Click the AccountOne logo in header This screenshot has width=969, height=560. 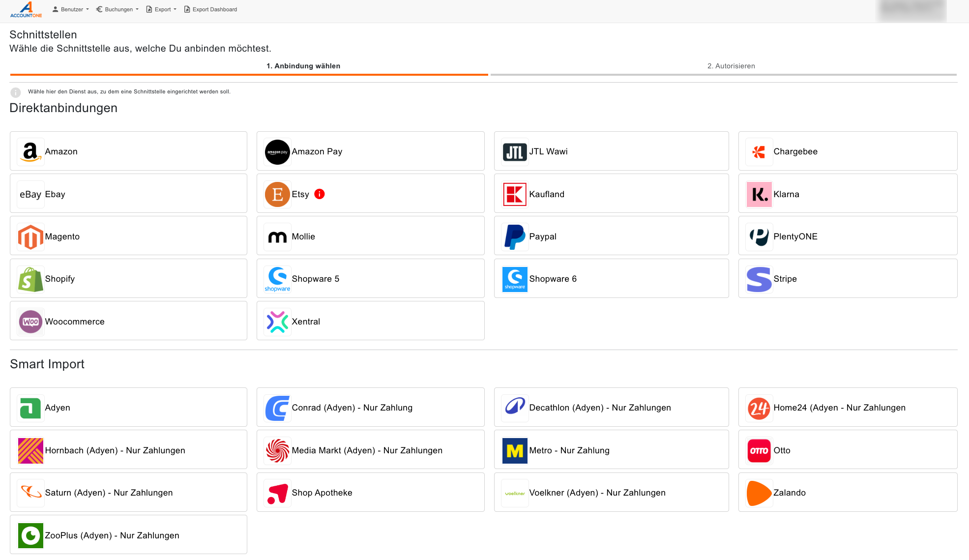[x=26, y=10]
